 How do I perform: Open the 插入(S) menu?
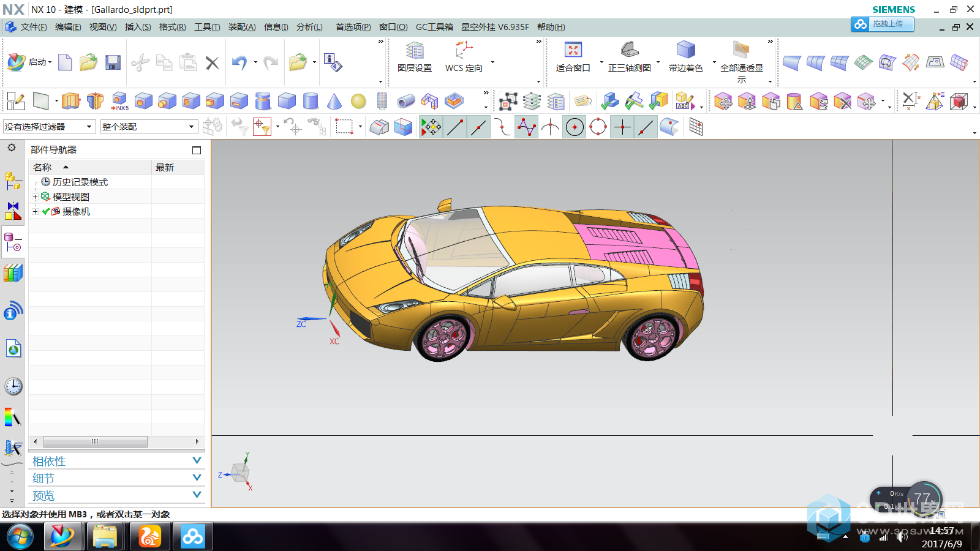138,27
